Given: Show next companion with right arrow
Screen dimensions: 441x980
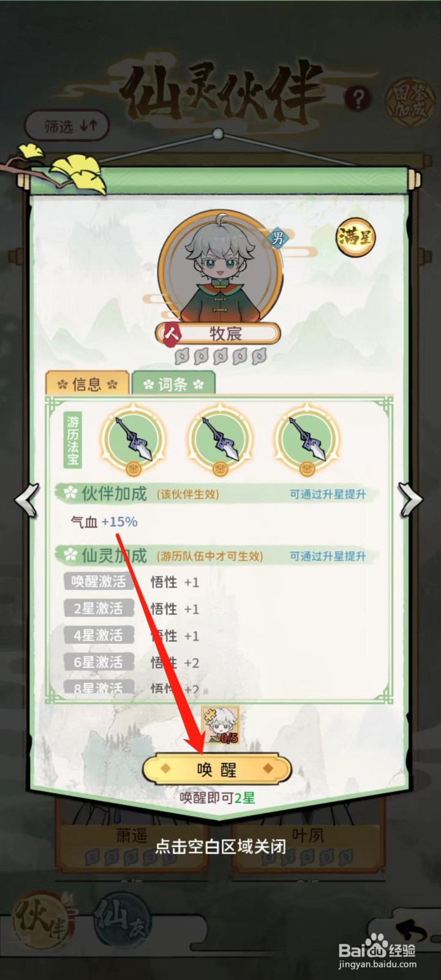Looking at the screenshot, I should pyautogui.click(x=410, y=499).
